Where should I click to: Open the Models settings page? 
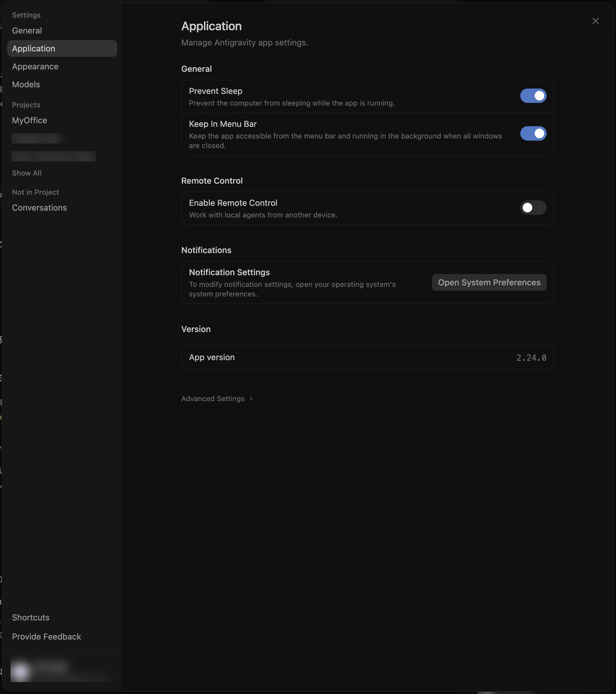coord(62,84)
